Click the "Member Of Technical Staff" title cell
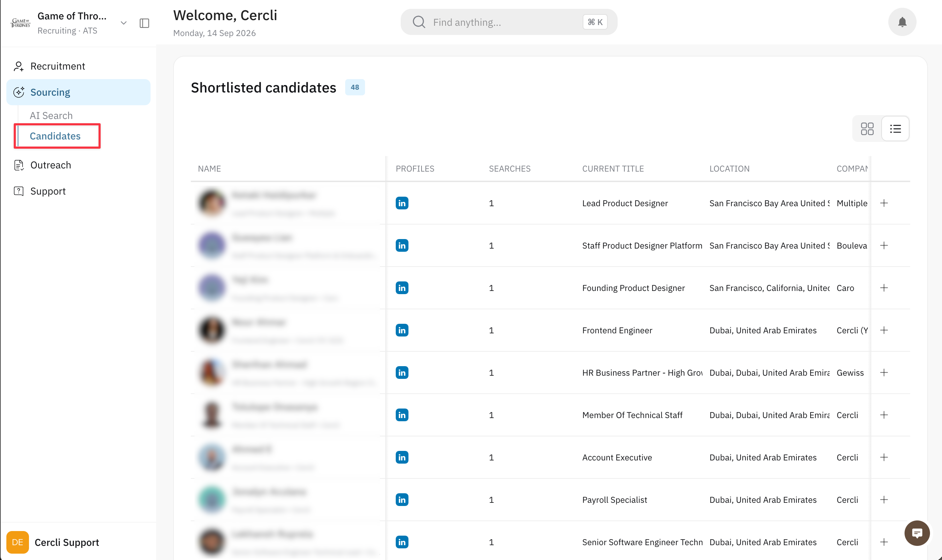The width and height of the screenshot is (942, 560). tap(632, 415)
